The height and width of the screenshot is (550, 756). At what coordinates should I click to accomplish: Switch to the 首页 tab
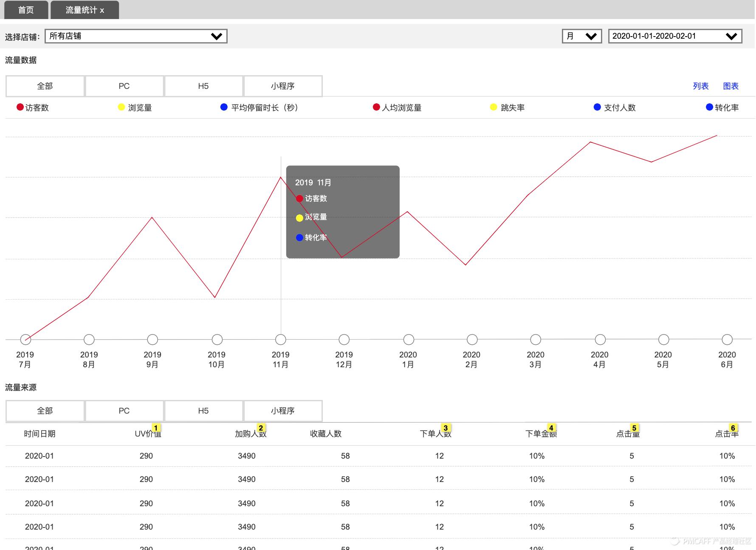point(26,10)
